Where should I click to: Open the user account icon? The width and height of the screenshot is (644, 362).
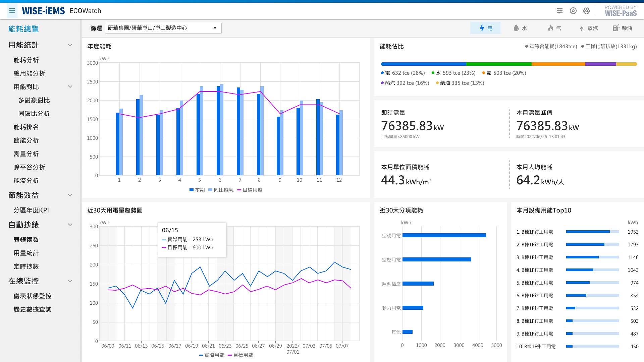tap(573, 11)
